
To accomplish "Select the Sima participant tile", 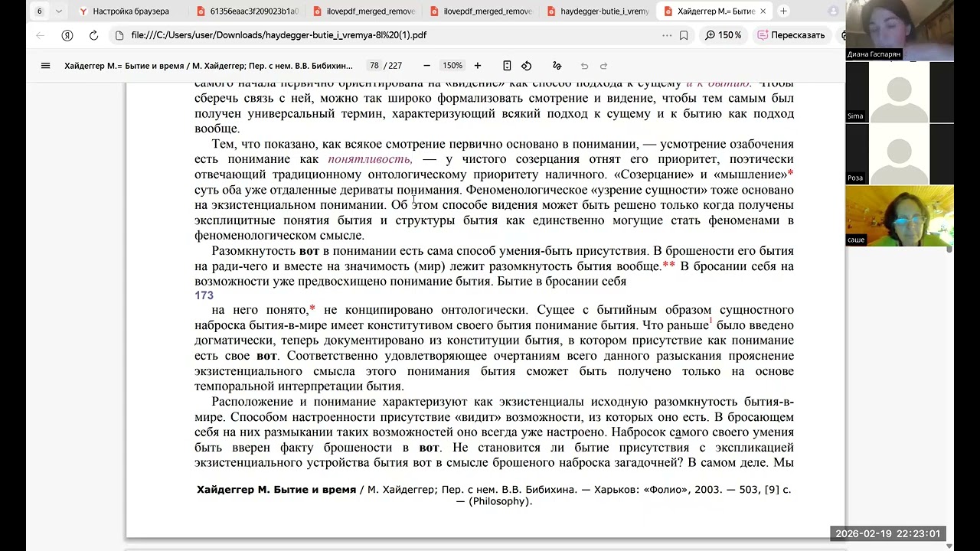I will tap(900, 92).
